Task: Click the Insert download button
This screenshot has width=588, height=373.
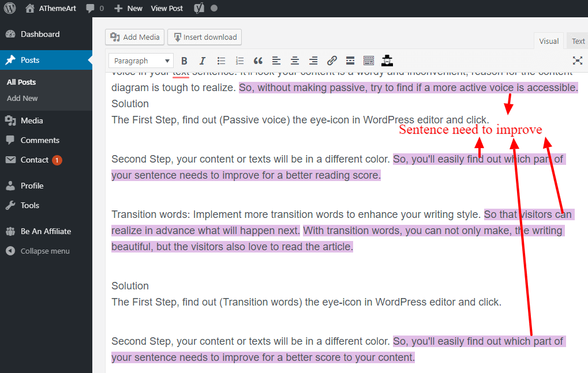Action: 204,37
